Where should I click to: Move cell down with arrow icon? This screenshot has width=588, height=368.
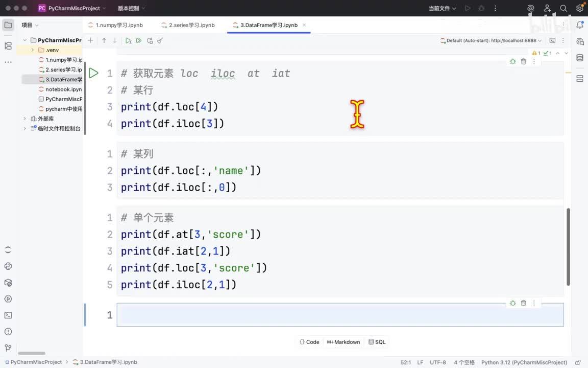click(x=115, y=40)
